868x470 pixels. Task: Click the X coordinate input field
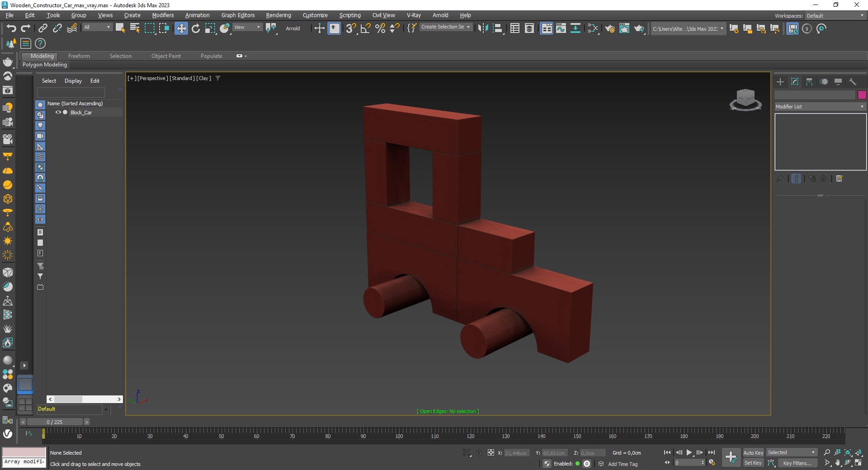tap(517, 453)
